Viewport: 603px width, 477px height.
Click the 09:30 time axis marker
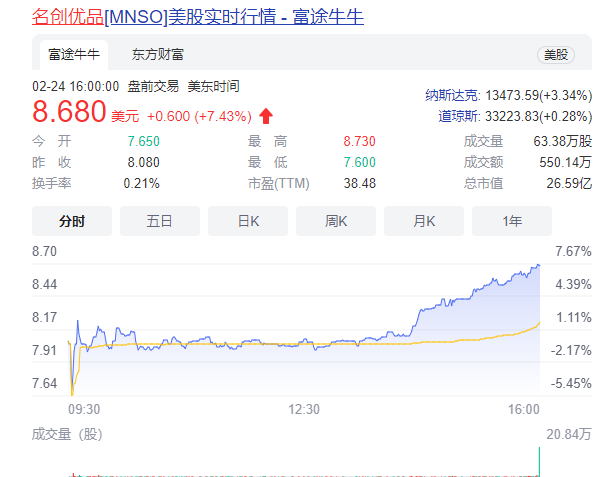click(83, 409)
